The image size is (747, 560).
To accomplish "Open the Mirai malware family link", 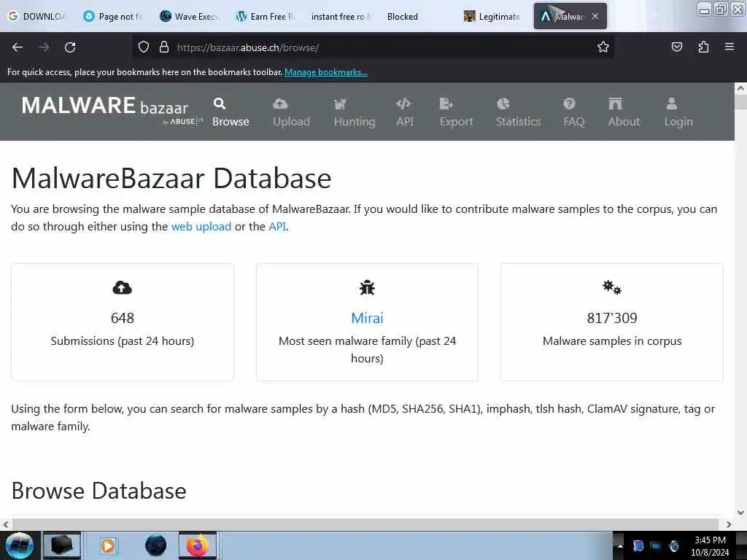I will tap(367, 318).
